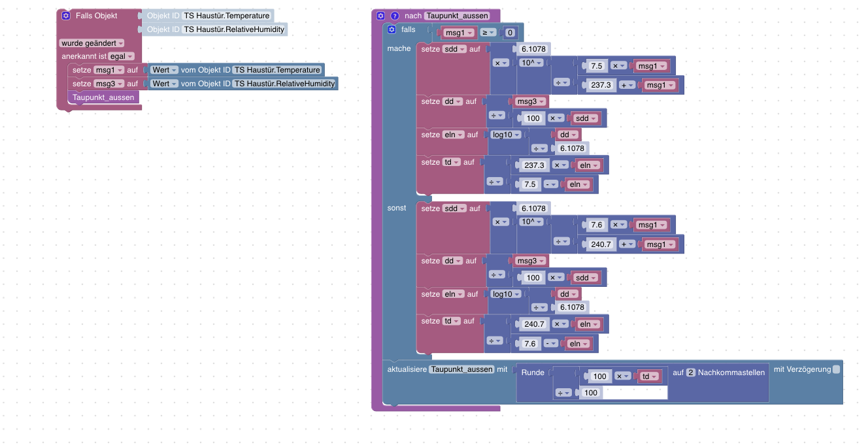Click the mache do branch label
Screen dimensions: 868x447
point(399,48)
